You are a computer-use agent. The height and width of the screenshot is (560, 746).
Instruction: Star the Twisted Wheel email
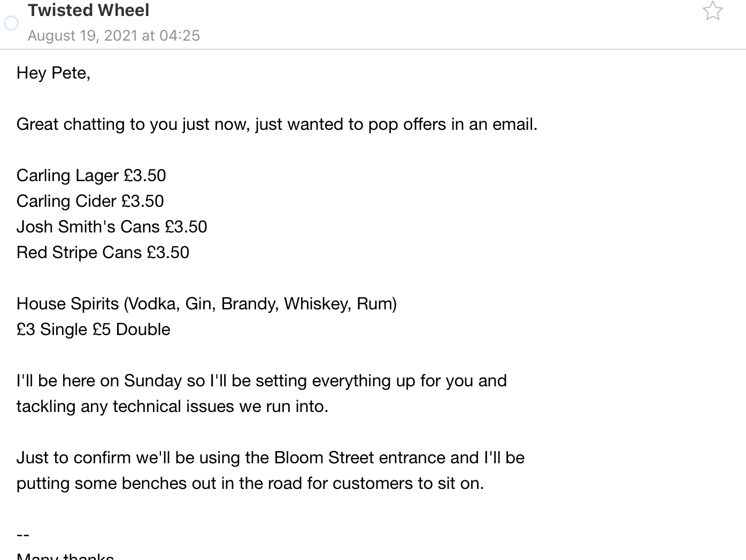coord(712,11)
